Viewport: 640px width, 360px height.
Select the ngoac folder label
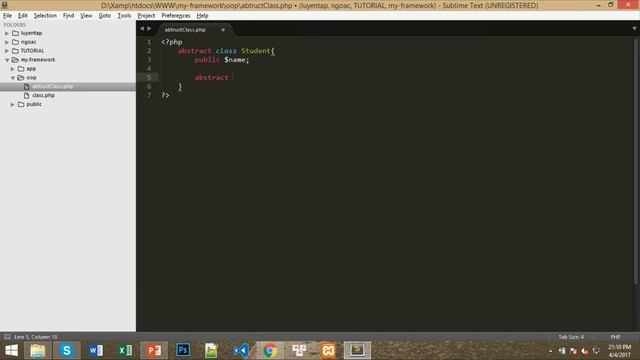[29, 42]
